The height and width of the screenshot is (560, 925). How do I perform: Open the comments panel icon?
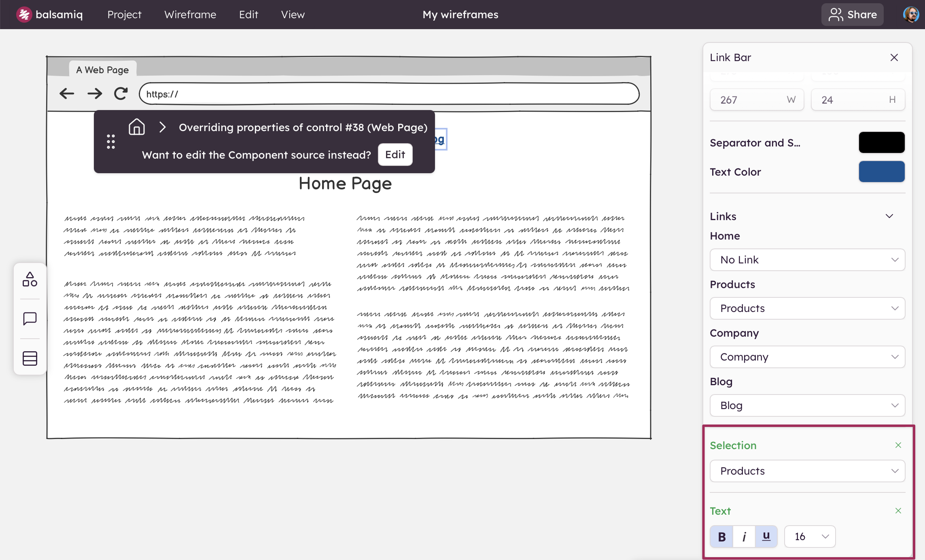click(x=30, y=319)
